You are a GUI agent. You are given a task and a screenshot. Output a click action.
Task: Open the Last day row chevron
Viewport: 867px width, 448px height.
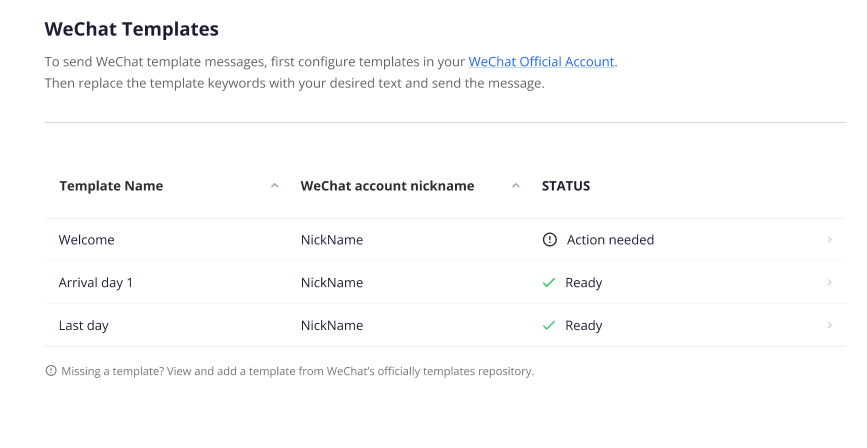coord(829,325)
